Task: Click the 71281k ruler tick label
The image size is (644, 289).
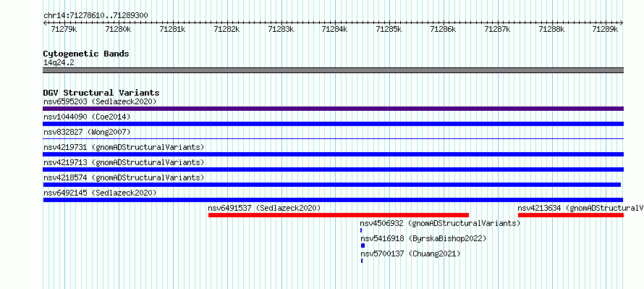Action: pyautogui.click(x=172, y=29)
